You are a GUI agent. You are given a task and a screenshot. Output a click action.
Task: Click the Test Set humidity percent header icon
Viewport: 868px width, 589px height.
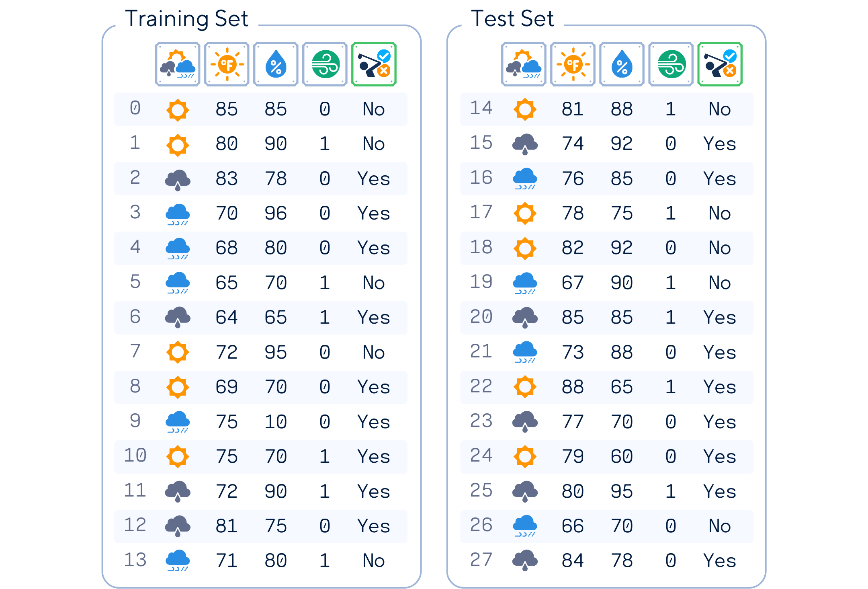pyautogui.click(x=622, y=64)
